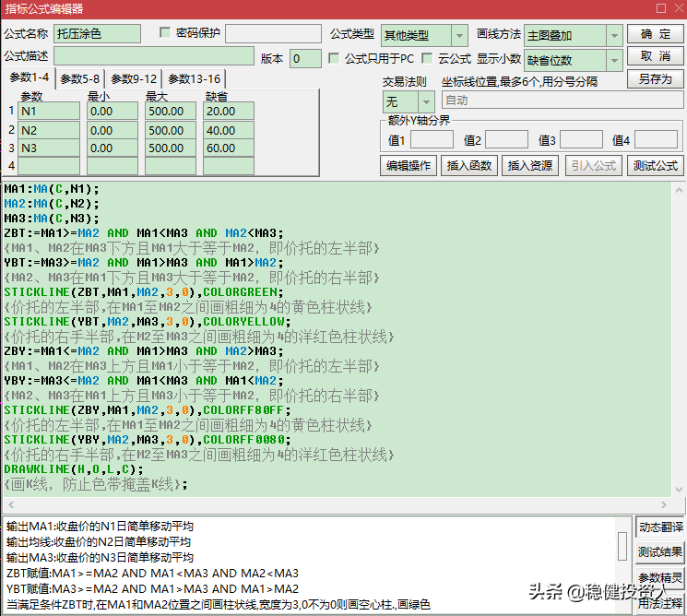Enable the 公式只用于PC checkbox

334,58
